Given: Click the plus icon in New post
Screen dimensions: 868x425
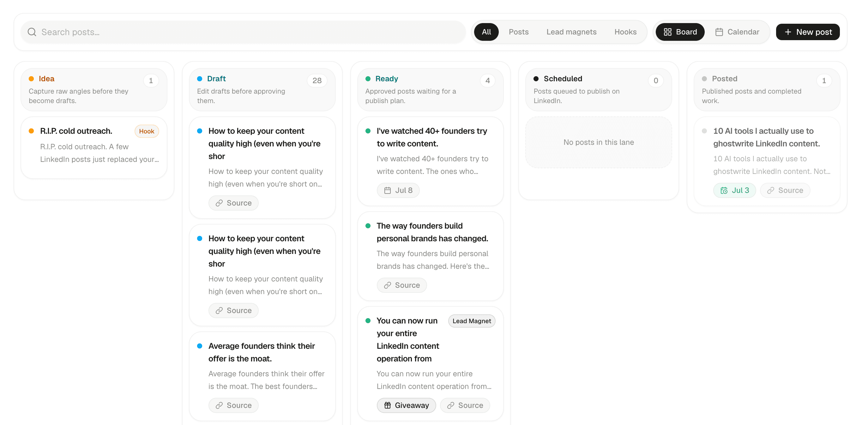Looking at the screenshot, I should pos(788,32).
